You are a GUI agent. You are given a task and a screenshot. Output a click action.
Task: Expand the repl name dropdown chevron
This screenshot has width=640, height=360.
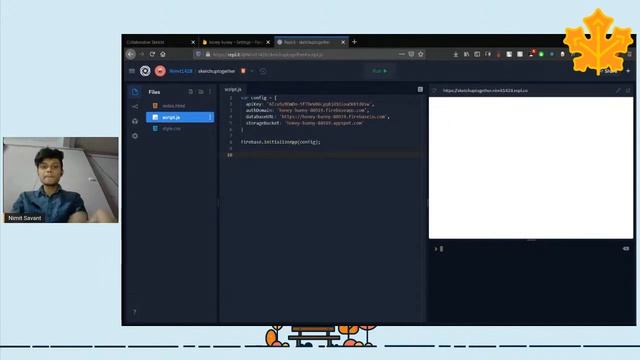click(x=252, y=71)
